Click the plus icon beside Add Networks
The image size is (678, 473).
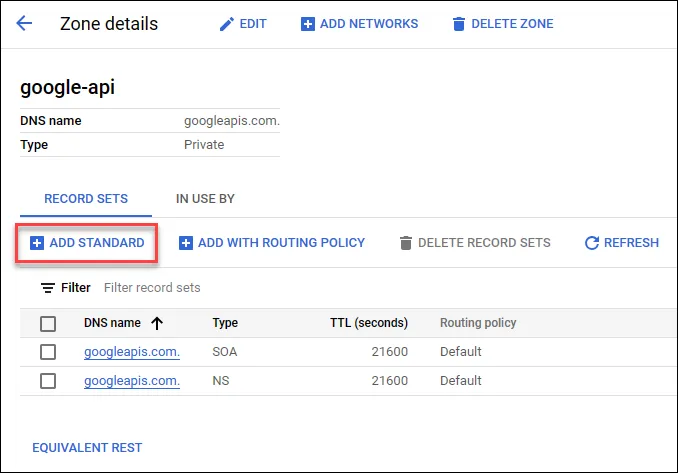(x=307, y=24)
